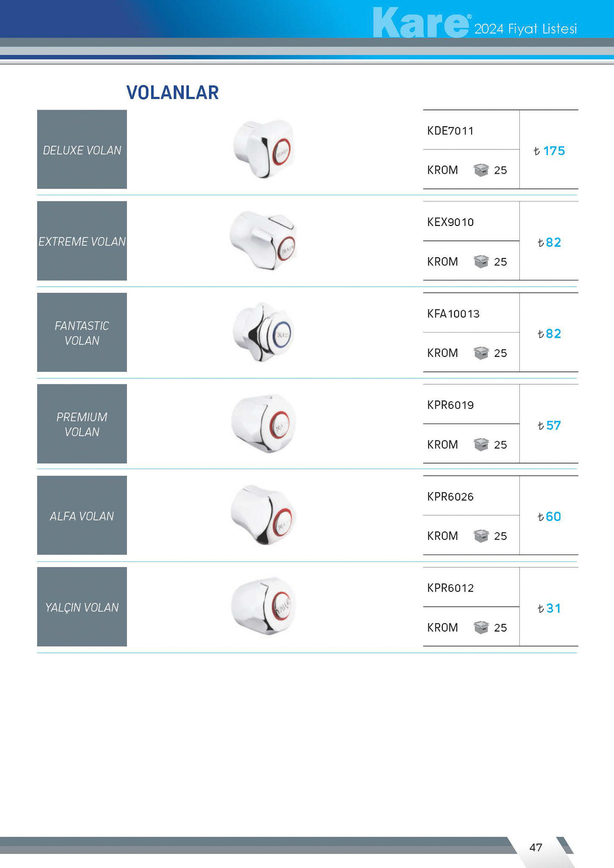Click the 2024 Fiyat Listesi title

[525, 29]
